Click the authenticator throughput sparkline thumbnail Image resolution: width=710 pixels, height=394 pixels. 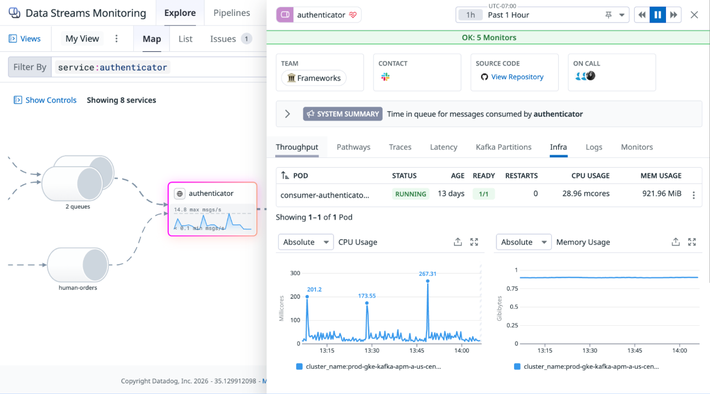click(x=212, y=220)
